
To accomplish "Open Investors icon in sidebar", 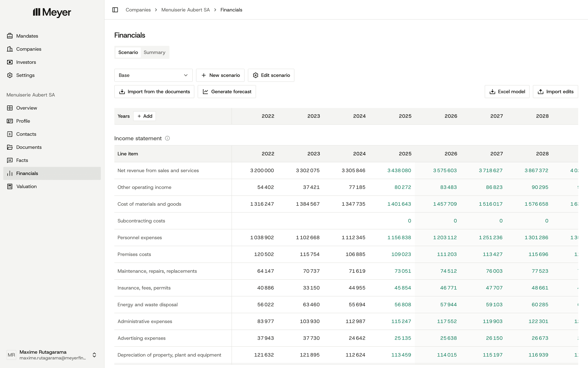I will click(10, 62).
